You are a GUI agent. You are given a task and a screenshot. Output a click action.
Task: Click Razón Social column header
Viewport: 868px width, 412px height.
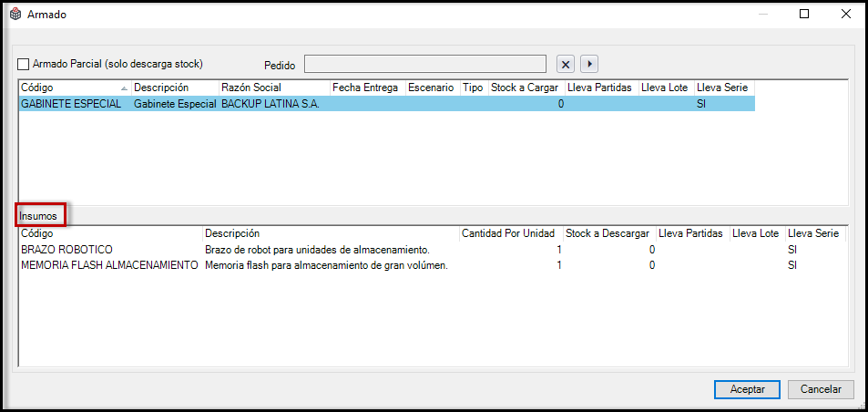click(x=274, y=88)
